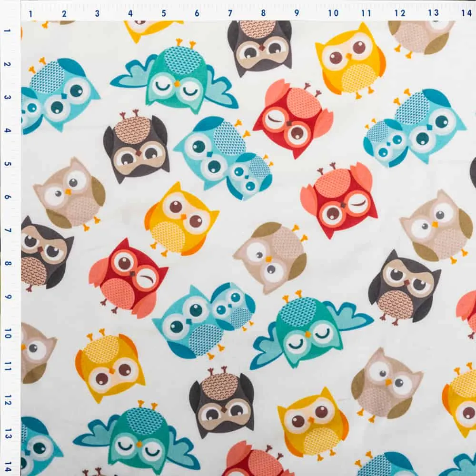
Task: Select number 1 on the vertical ruler
Action: pos(8,30)
